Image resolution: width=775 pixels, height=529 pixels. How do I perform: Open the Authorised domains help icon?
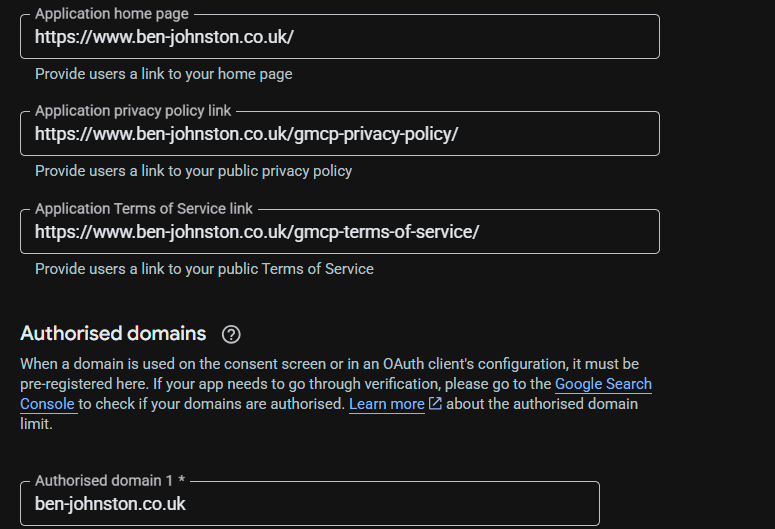[231, 335]
